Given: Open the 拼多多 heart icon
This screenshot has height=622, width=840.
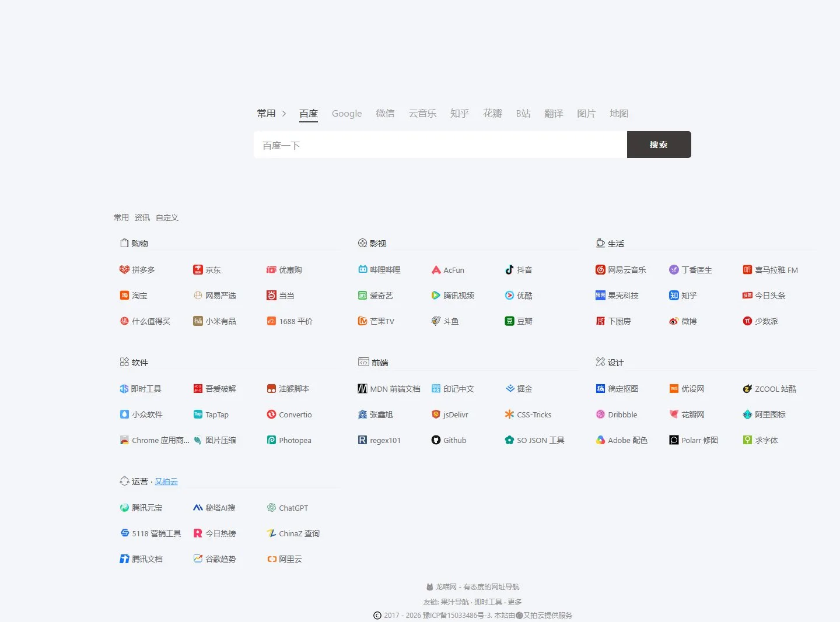Looking at the screenshot, I should 124,269.
